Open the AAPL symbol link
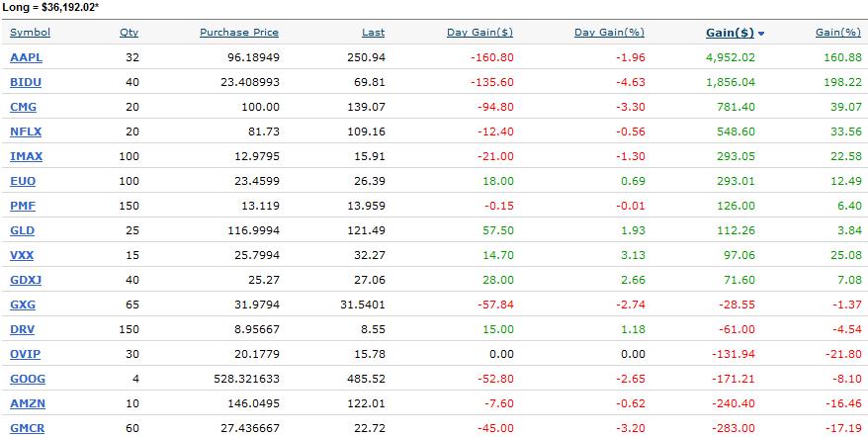The image size is (868, 437). (x=26, y=57)
